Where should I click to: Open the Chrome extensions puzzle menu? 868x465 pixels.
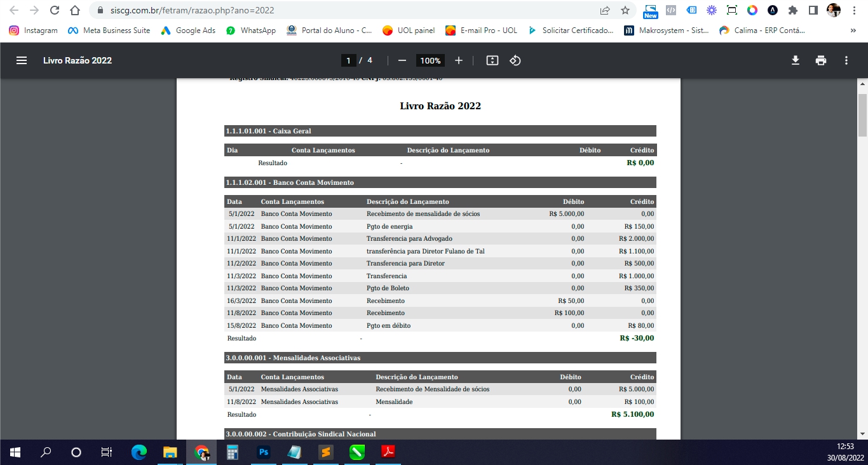pos(792,10)
